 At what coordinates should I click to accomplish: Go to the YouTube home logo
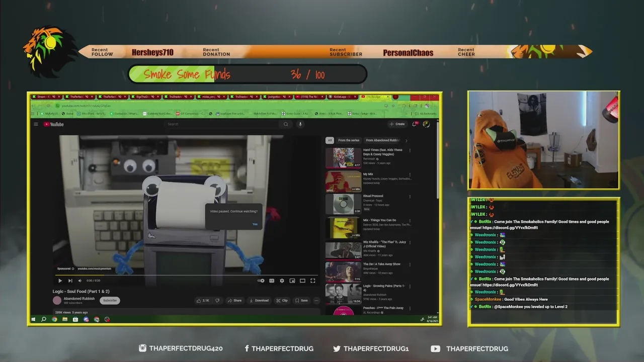[53, 124]
